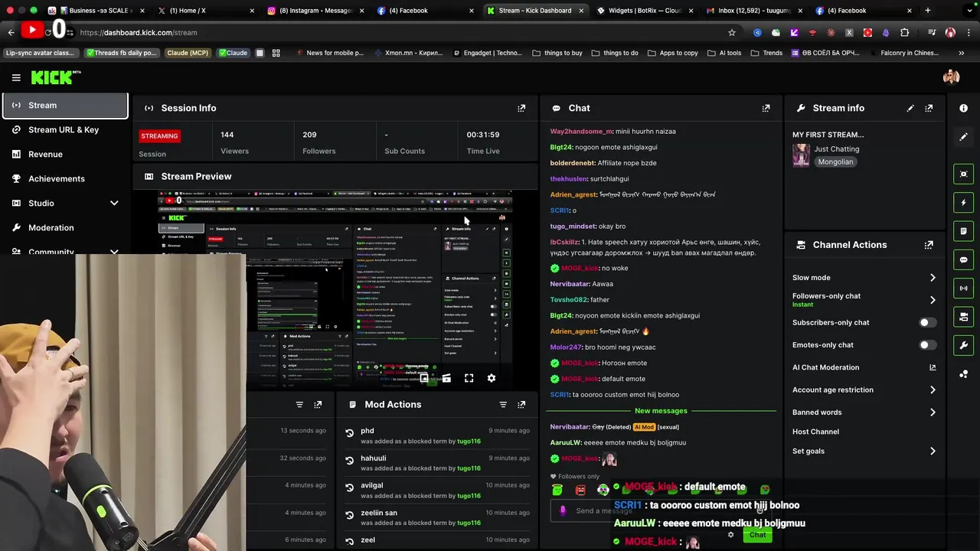The width and height of the screenshot is (980, 551).
Task: Open Stream URL & Key page
Action: (x=65, y=129)
